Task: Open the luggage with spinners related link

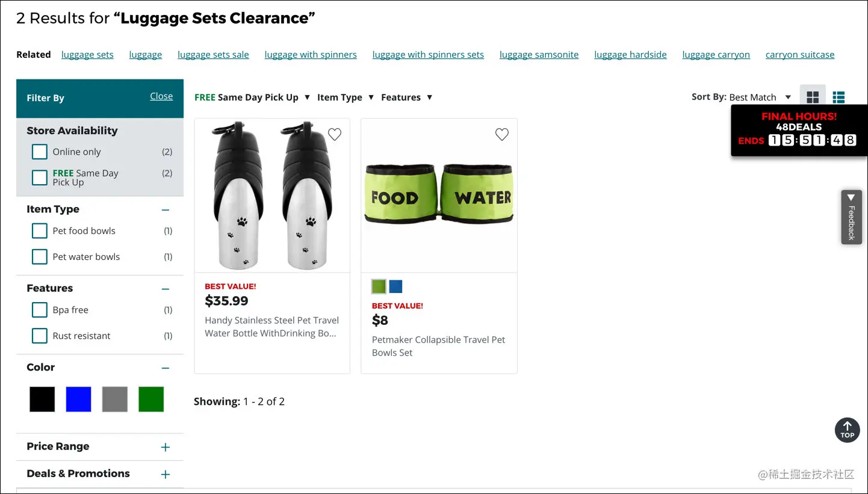Action: 311,54
